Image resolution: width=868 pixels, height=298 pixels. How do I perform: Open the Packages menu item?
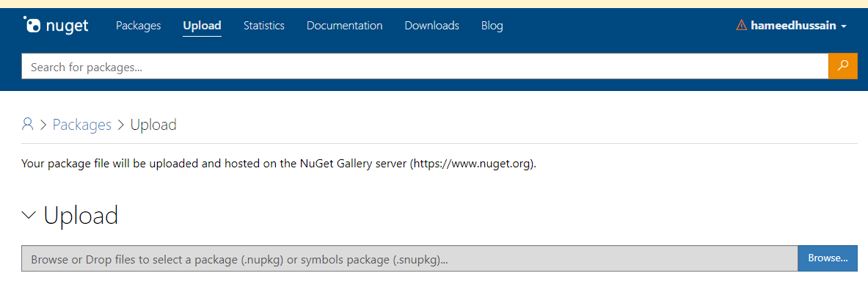pyautogui.click(x=139, y=26)
